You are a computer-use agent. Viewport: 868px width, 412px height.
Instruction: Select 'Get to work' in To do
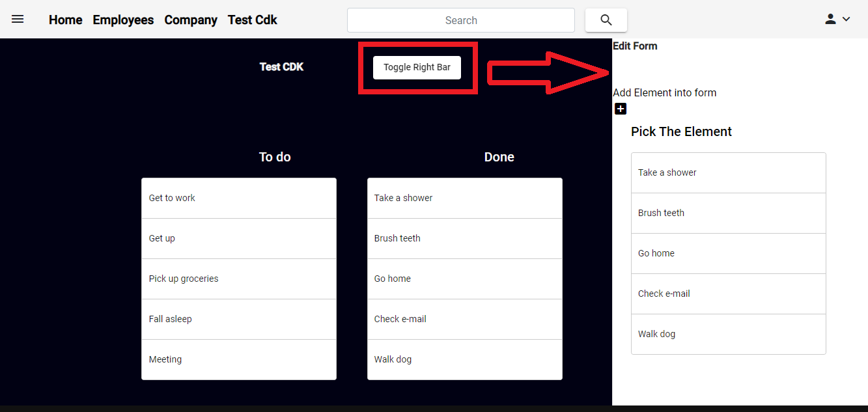pyautogui.click(x=239, y=198)
